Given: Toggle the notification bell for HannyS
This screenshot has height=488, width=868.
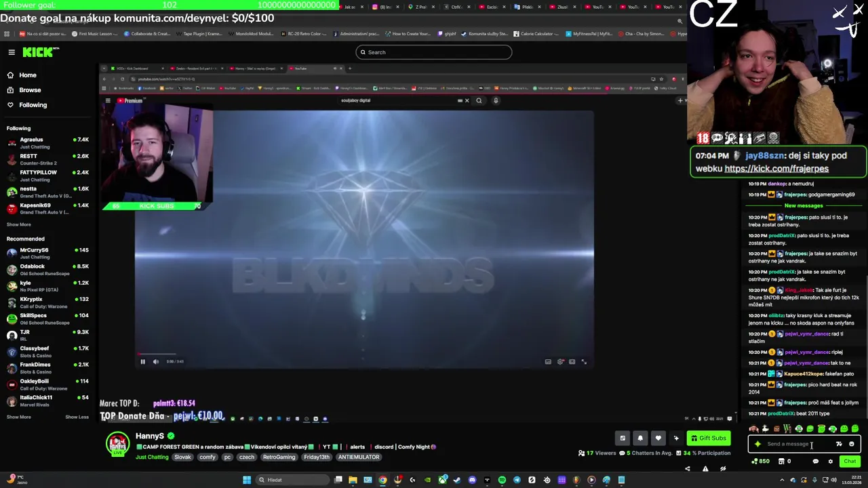Looking at the screenshot, I should pos(640,439).
